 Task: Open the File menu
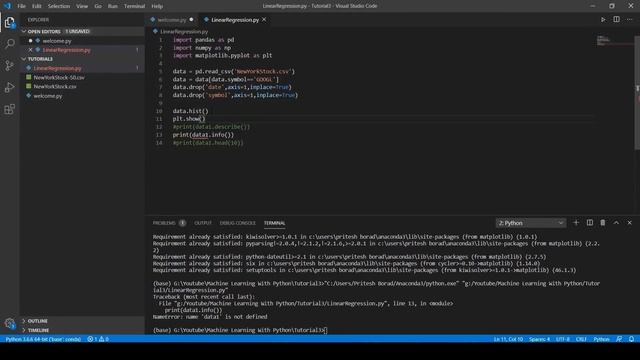pos(22,6)
